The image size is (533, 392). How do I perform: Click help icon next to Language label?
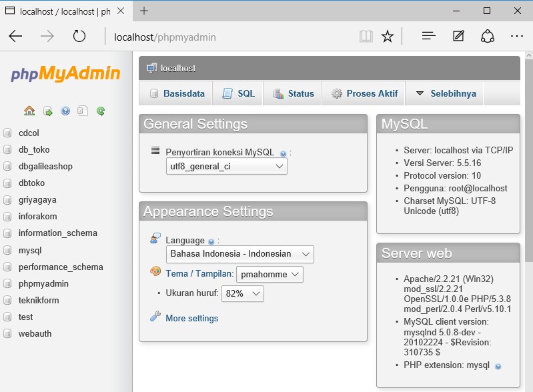[x=211, y=241]
